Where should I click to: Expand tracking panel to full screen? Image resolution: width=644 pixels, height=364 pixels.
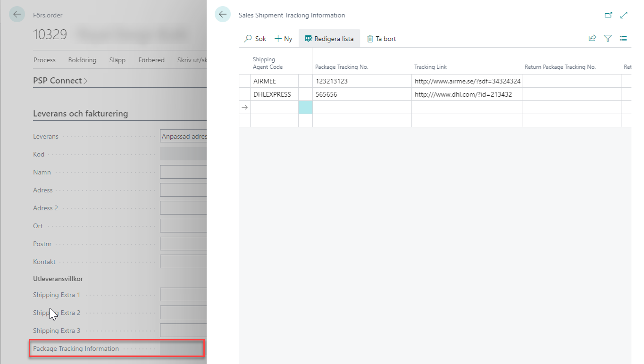point(624,15)
